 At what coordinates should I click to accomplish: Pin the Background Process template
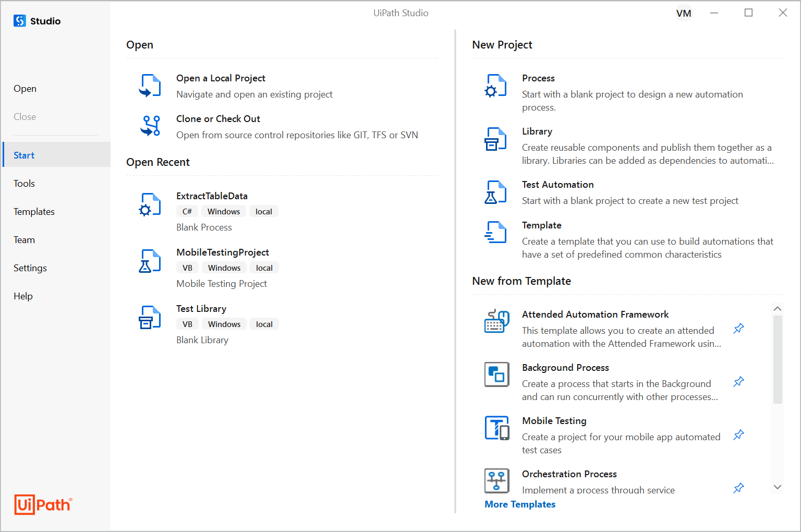[x=738, y=381]
